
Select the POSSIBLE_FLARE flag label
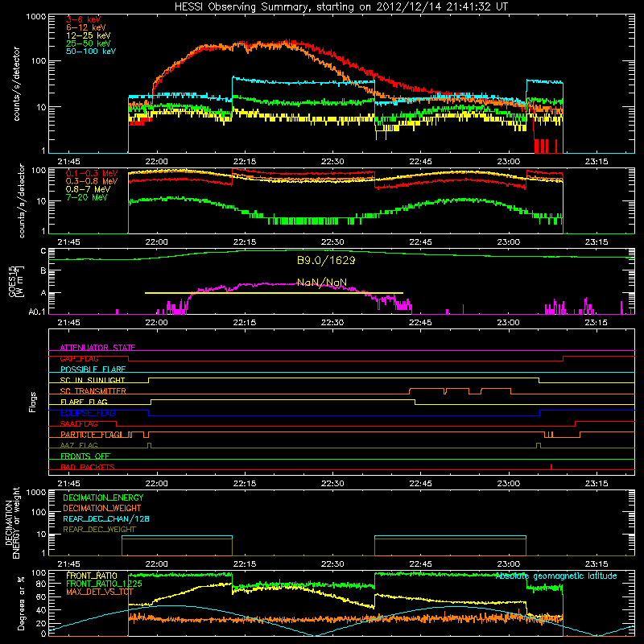point(93,369)
